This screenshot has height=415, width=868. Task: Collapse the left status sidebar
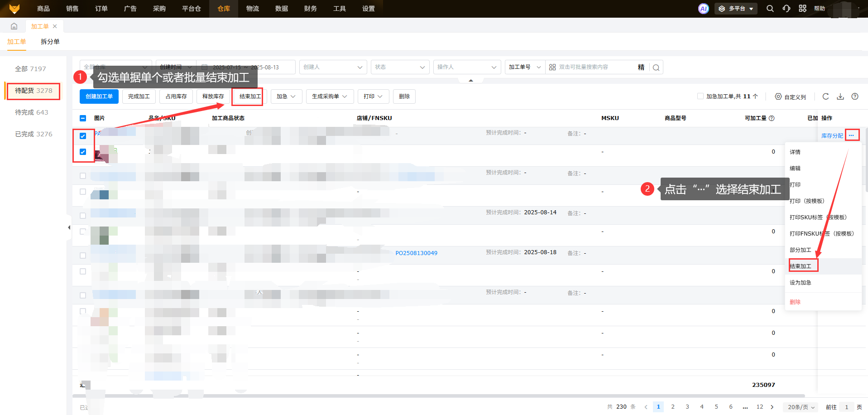69,227
